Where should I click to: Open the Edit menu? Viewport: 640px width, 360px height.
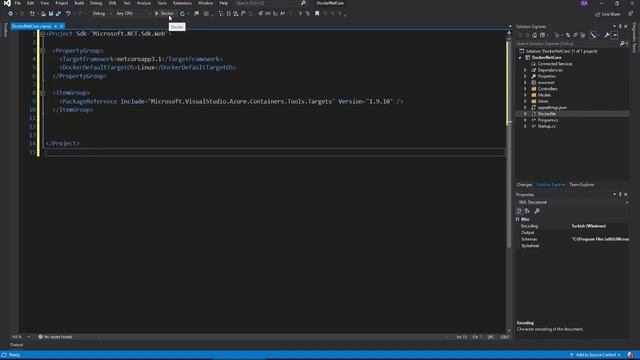pos(31,3)
